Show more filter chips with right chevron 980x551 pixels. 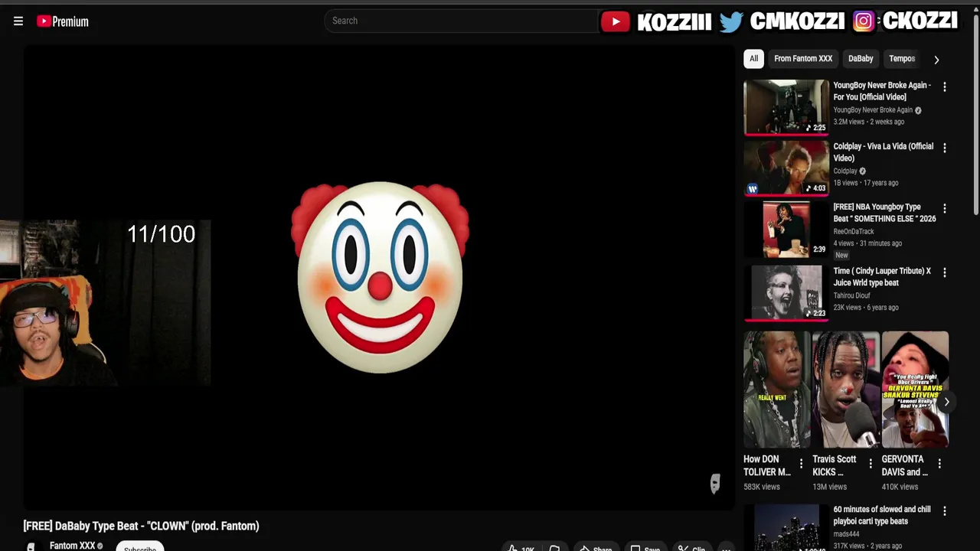[936, 59]
